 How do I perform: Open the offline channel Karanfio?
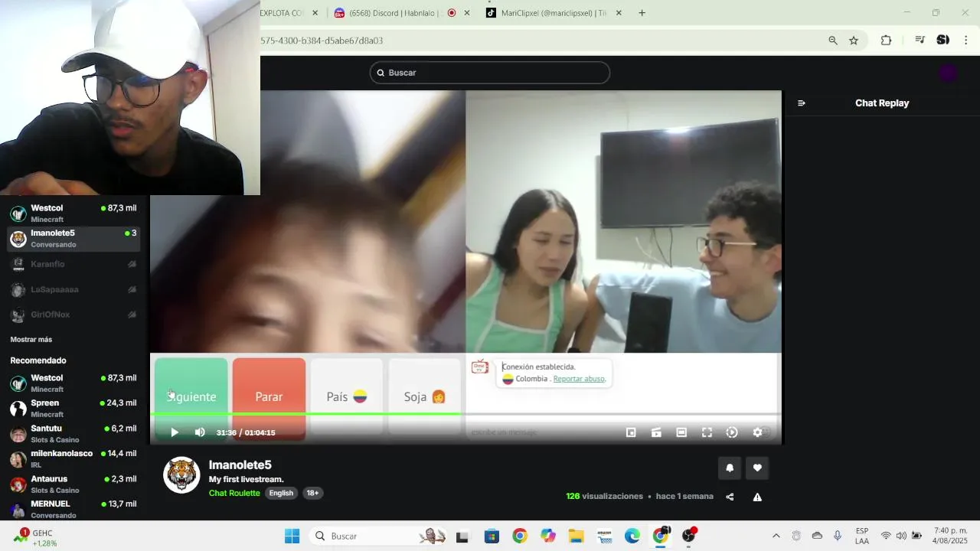(x=73, y=264)
